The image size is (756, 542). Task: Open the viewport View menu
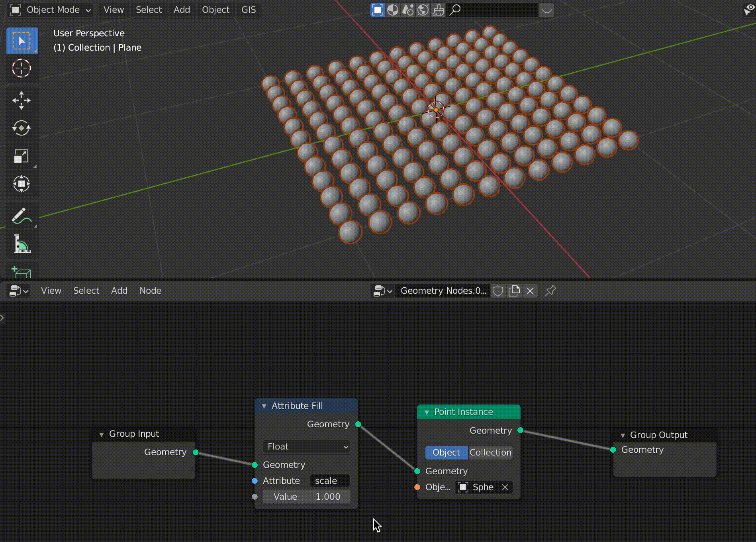[x=114, y=10]
